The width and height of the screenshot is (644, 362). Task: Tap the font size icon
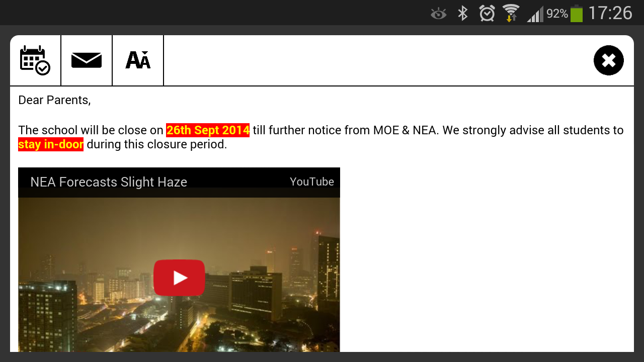click(x=138, y=60)
